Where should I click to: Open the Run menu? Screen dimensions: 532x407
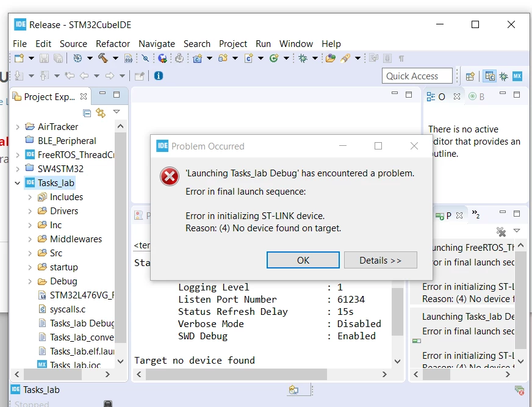click(x=263, y=44)
